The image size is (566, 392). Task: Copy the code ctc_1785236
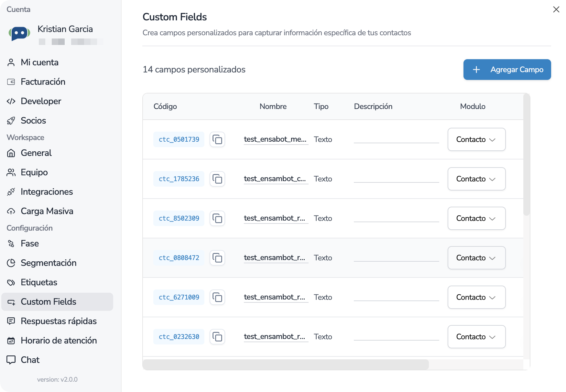(x=217, y=179)
